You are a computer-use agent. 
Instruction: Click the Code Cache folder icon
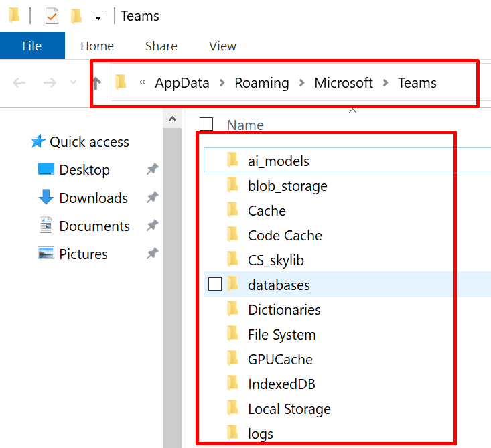(232, 234)
